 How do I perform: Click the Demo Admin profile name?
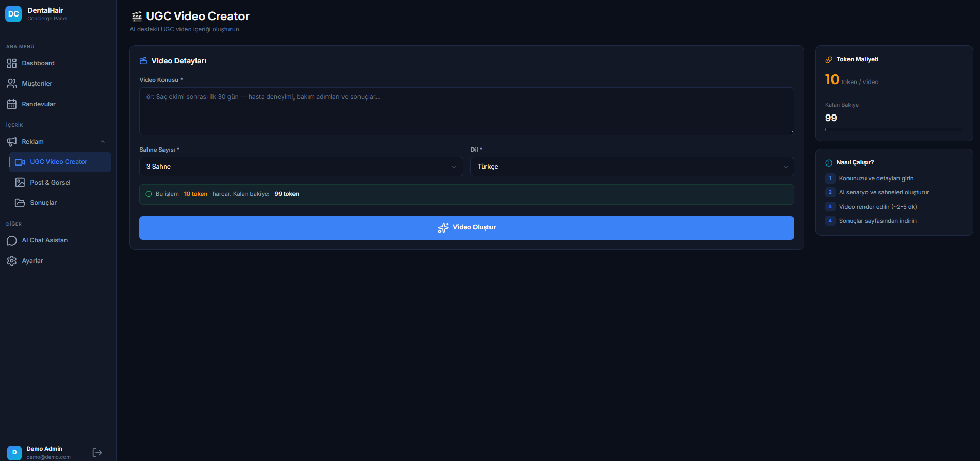[44, 449]
